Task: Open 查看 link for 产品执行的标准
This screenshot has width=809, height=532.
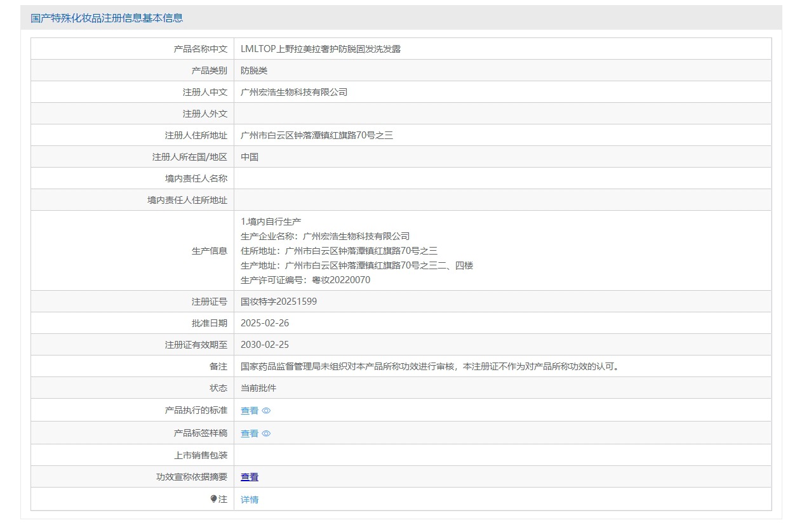Action: coord(250,411)
